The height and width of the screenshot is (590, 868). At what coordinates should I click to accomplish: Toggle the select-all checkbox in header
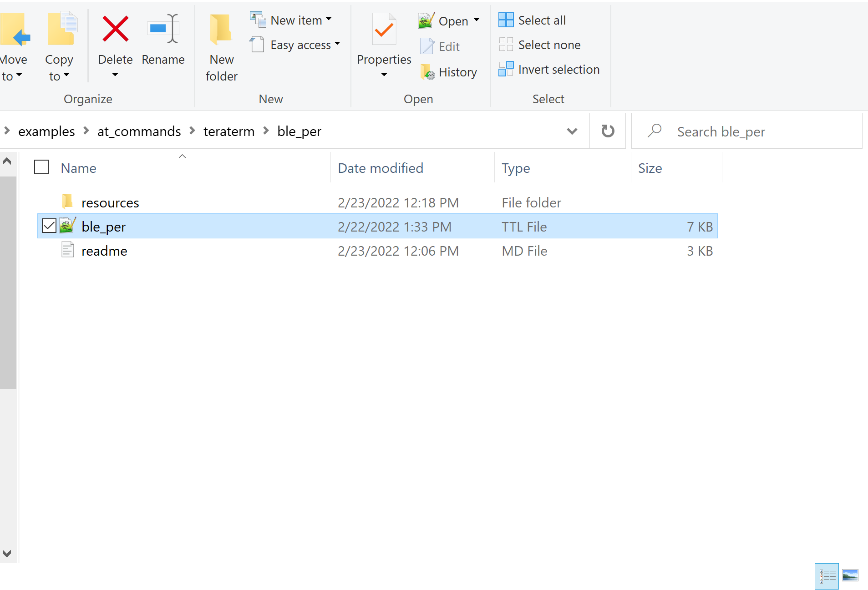point(41,167)
